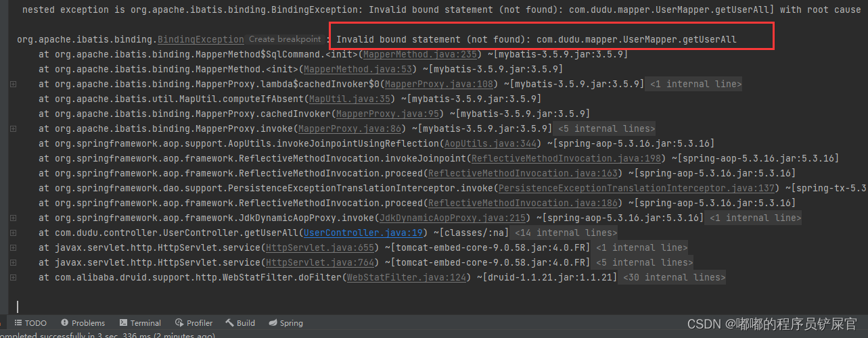868x338 pixels.
Task: Expand gutter fold on JdkDynamicAopProxy.invoke line
Action: [x=14, y=218]
